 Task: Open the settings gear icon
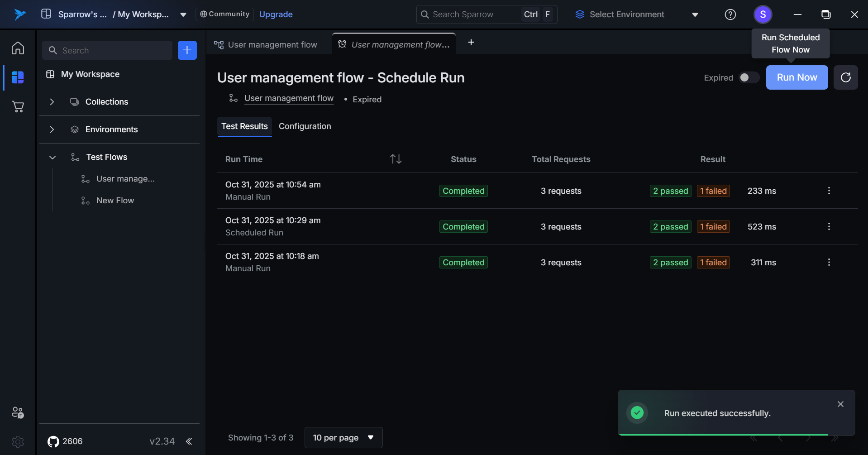point(18,441)
